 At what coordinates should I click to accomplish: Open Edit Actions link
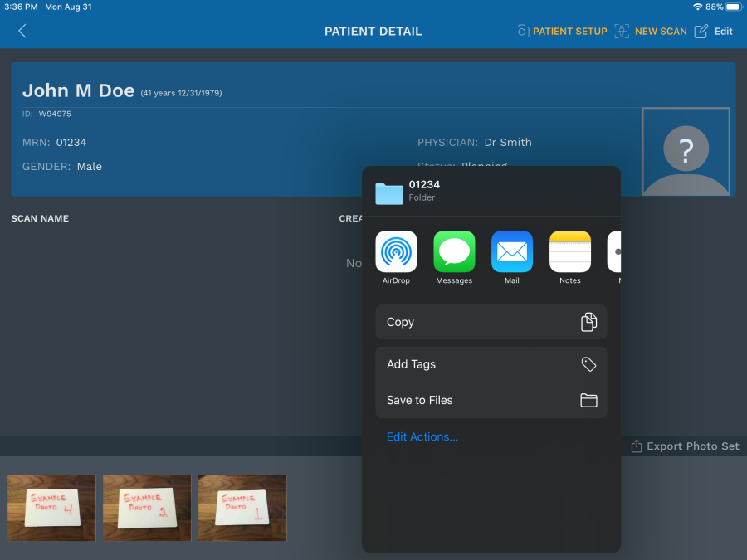(x=422, y=437)
